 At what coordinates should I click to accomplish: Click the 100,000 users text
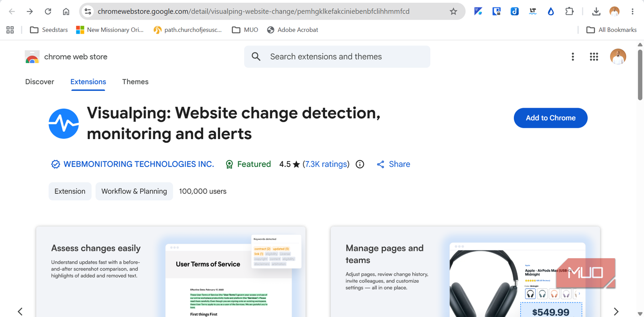coord(203,191)
